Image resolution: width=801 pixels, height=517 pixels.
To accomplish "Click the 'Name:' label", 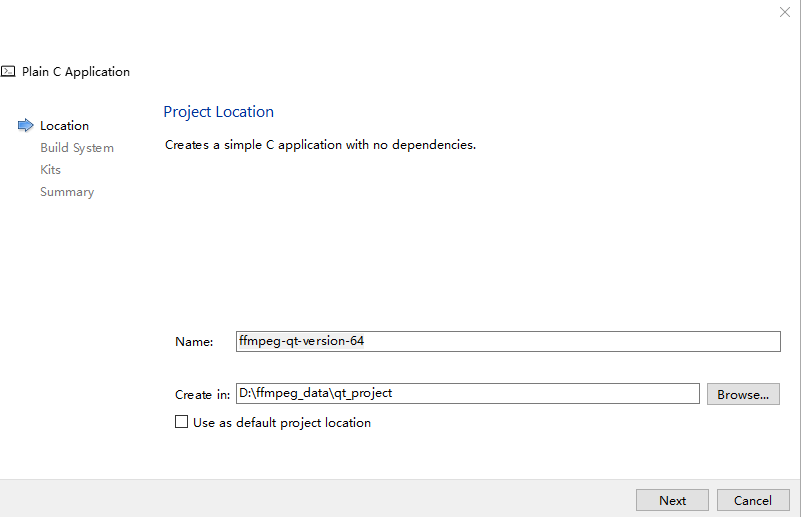I will tap(194, 342).
